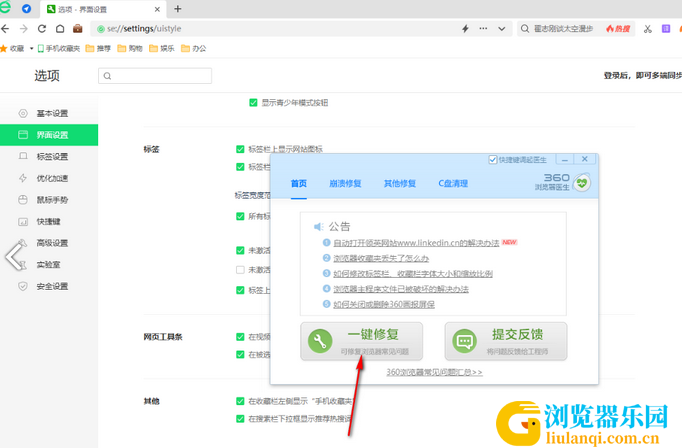Click the scissors screenshot icon
682x448 pixels.
pyautogui.click(x=648, y=29)
